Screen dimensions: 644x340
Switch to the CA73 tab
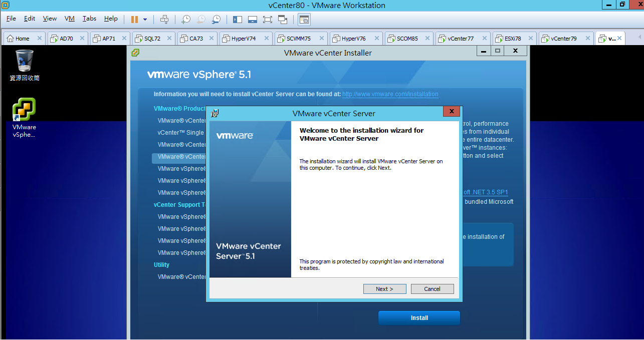(196, 39)
